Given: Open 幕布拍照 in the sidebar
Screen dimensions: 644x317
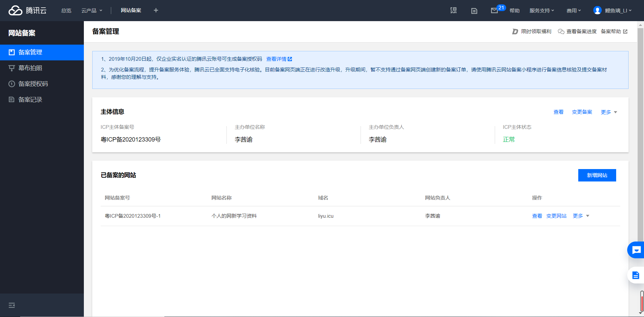Looking at the screenshot, I should [42, 68].
